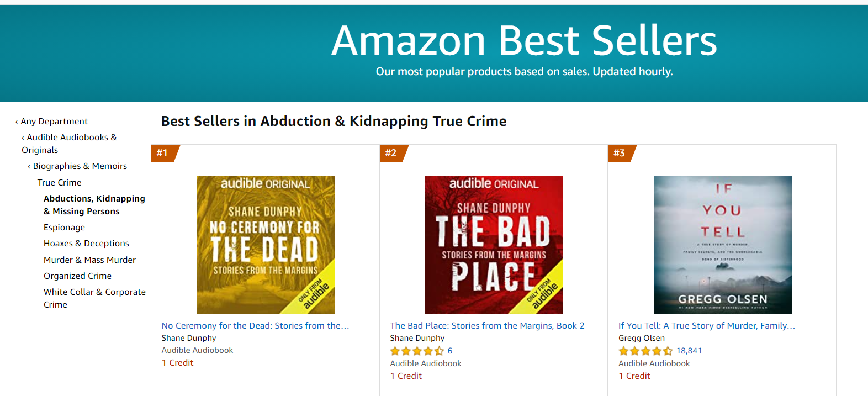Open Organized Crime subcategory

(x=77, y=276)
